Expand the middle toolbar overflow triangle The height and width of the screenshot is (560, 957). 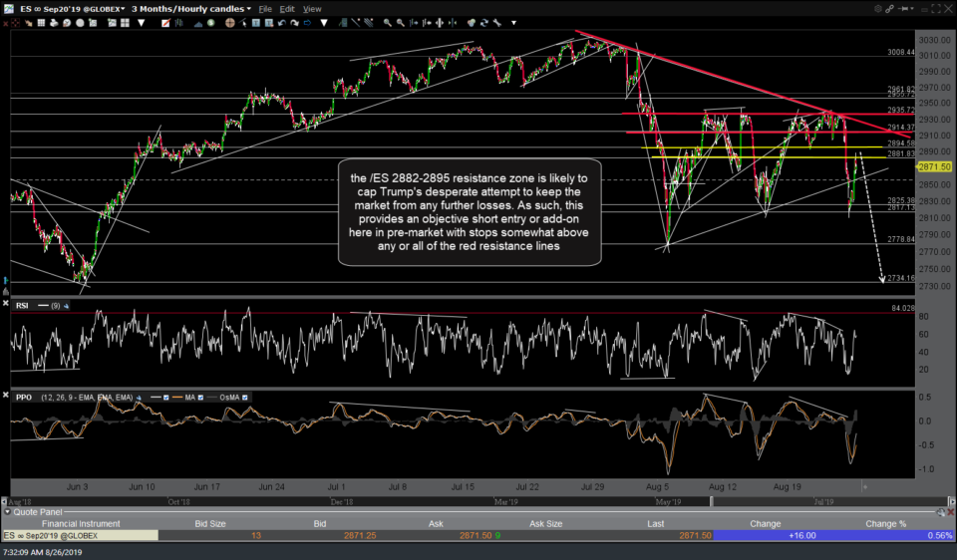tap(324, 23)
